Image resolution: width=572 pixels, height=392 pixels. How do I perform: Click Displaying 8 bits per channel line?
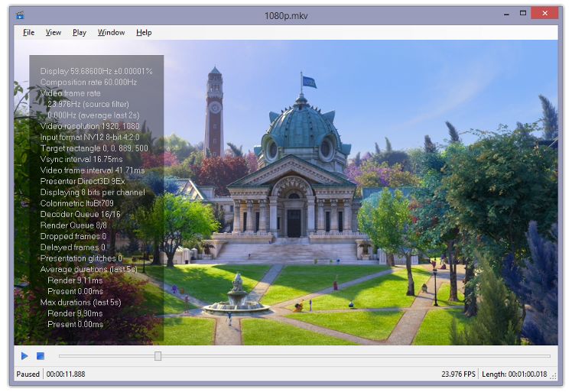[93, 192]
